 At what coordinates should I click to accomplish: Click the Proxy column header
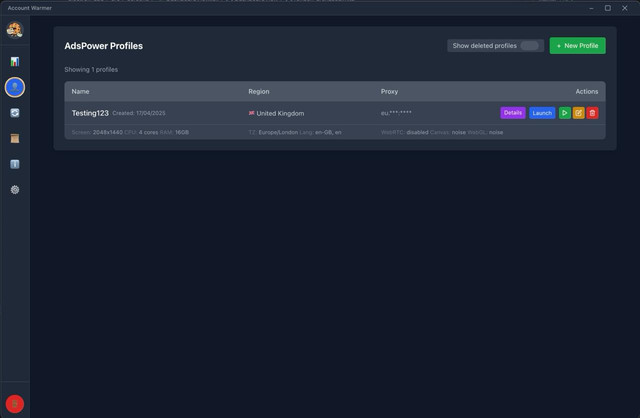pyautogui.click(x=389, y=91)
